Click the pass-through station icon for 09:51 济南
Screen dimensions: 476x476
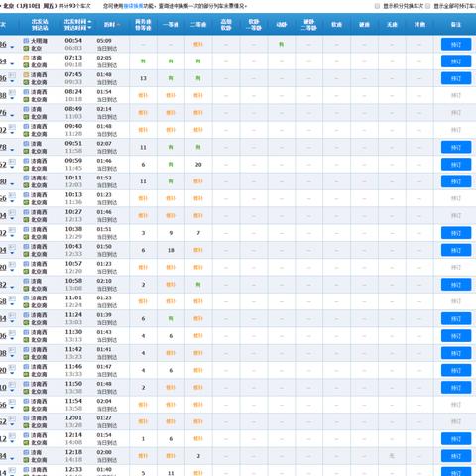(x=26, y=144)
